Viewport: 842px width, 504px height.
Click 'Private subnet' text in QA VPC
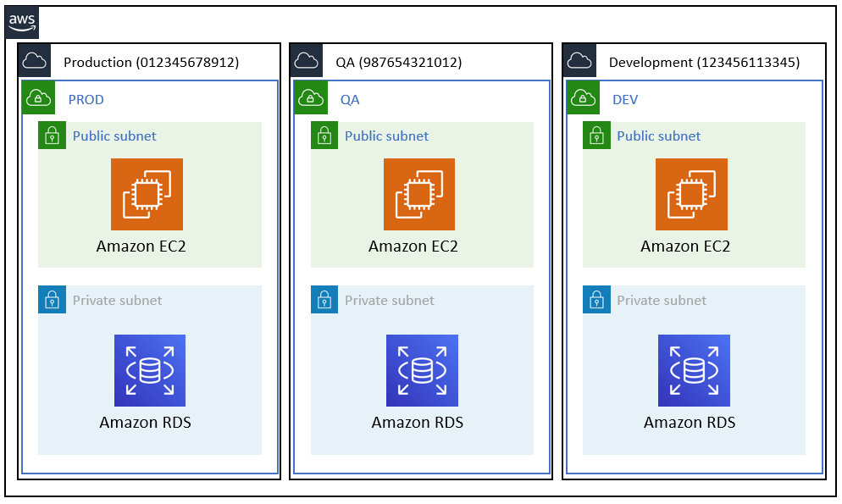point(390,300)
